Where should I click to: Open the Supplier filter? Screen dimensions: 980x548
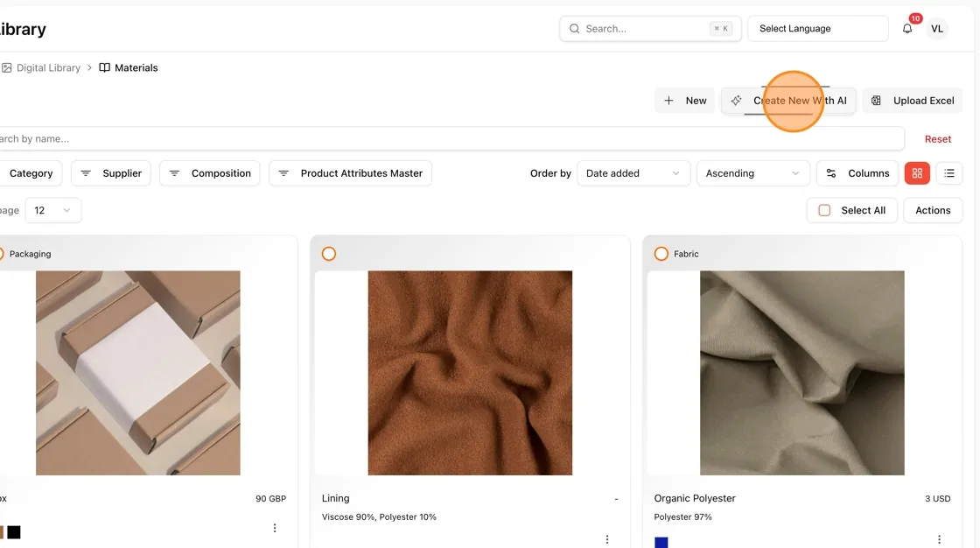[x=110, y=173]
